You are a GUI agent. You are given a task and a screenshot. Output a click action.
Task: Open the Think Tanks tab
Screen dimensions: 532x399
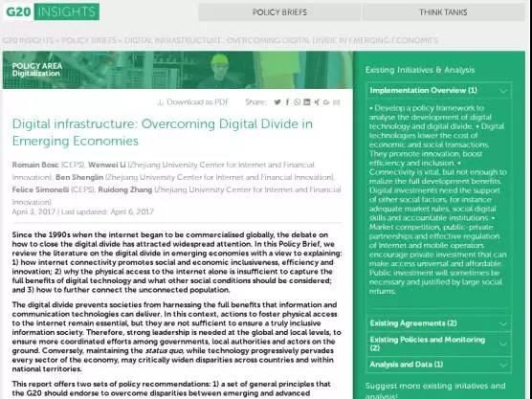coord(443,12)
